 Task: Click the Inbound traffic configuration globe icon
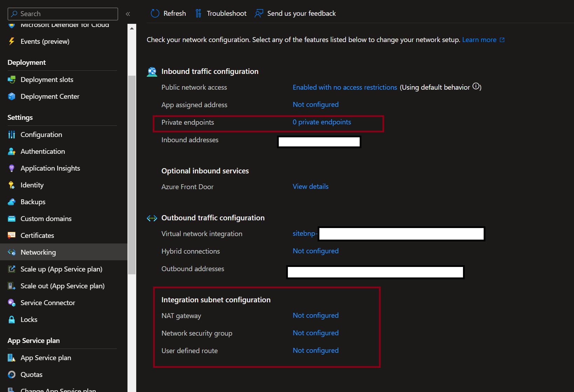[x=152, y=71]
